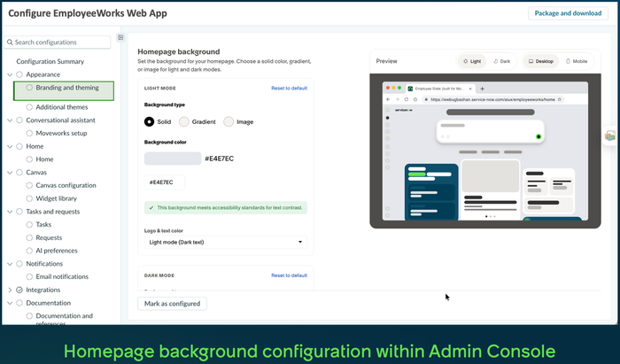This screenshot has height=364, width=620.
Task: Click Package and download button
Action: click(x=568, y=13)
